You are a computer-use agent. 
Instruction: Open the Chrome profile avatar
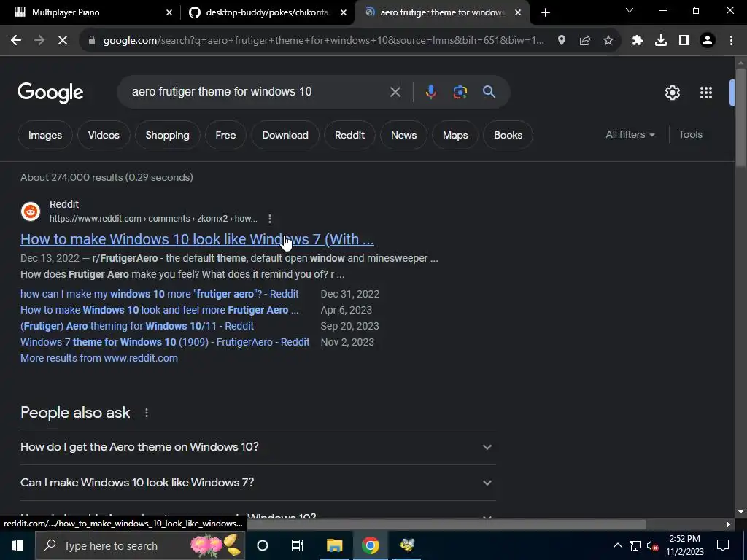[x=708, y=41]
